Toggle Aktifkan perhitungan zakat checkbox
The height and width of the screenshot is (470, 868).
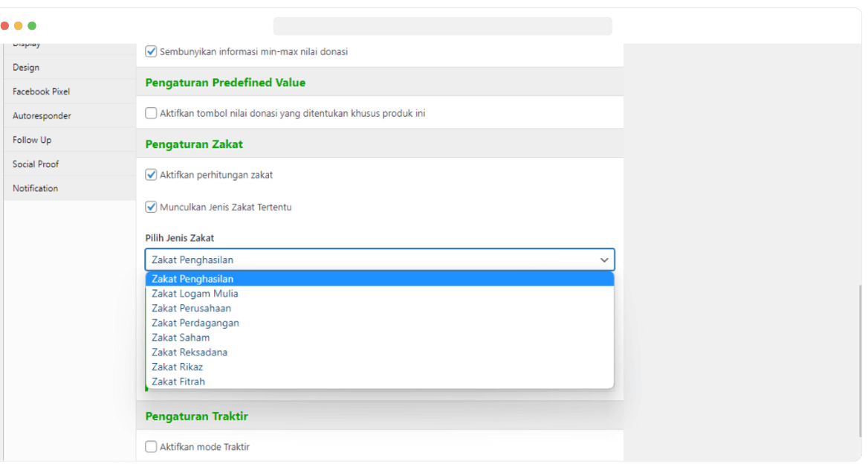(151, 176)
